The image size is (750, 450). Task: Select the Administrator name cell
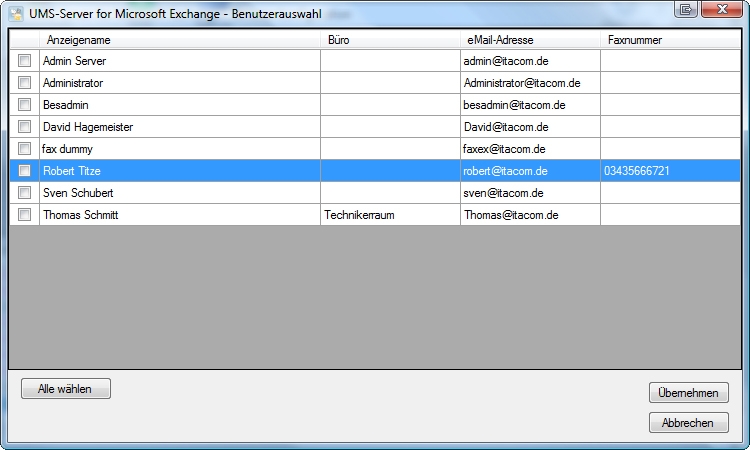180,83
